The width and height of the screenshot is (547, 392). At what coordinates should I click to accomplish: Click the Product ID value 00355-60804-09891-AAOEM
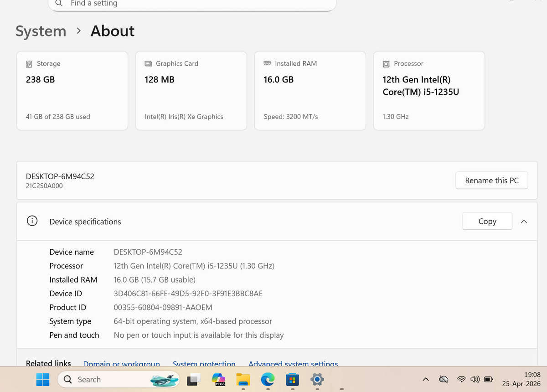[x=163, y=307]
